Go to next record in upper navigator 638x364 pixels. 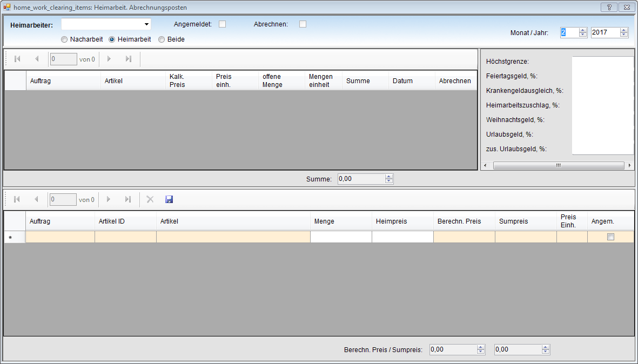click(109, 59)
